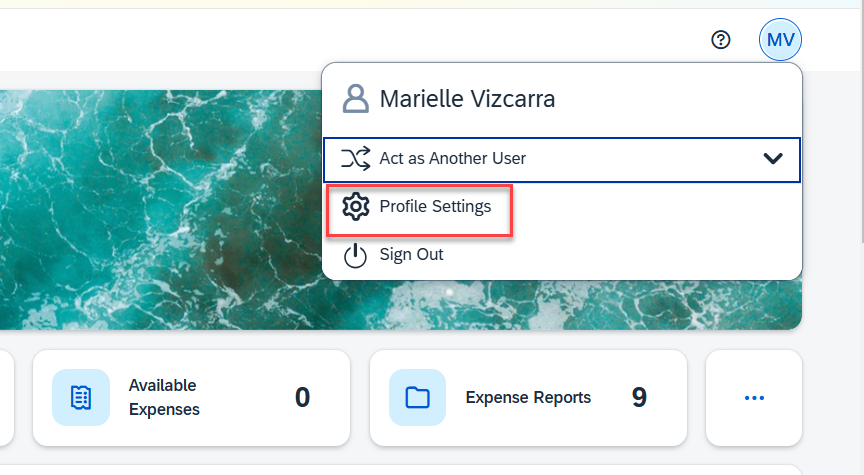The height and width of the screenshot is (475, 864).
Task: Select Profile Settings from the user menu
Action: click(x=435, y=207)
